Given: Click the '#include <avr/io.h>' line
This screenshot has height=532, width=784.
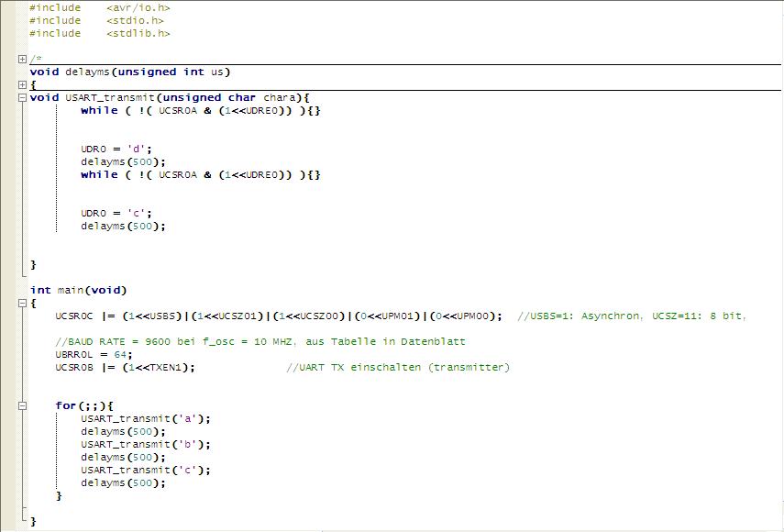Looking at the screenshot, I should [x=100, y=8].
